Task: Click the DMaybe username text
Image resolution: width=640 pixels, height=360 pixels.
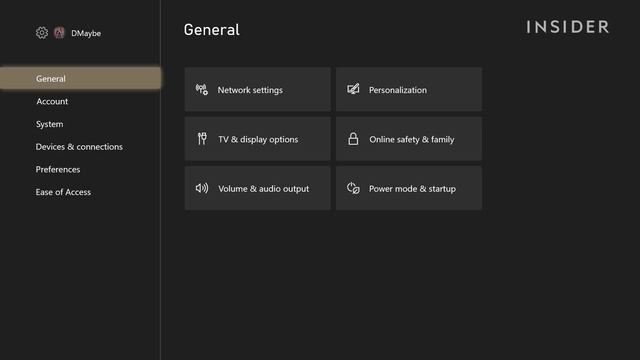Action: pyautogui.click(x=86, y=33)
